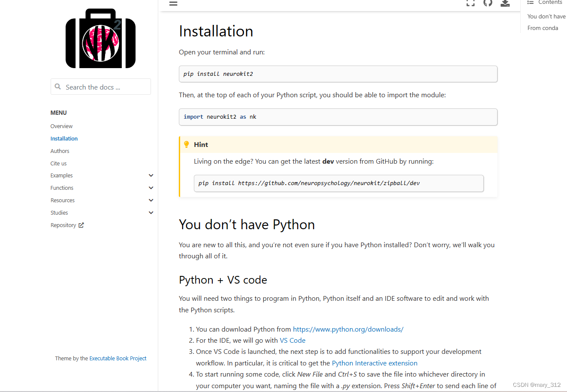Viewport: 567px width, 392px height.
Task: Open Repository via its external-link icon
Action: coord(81,224)
